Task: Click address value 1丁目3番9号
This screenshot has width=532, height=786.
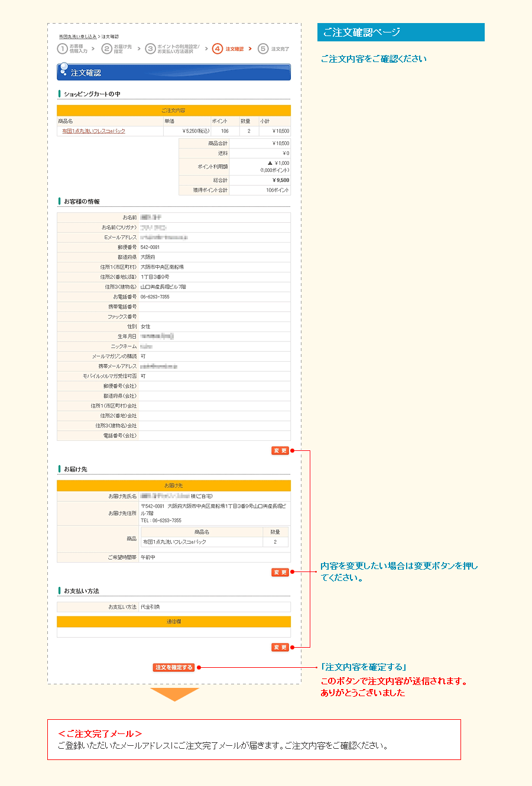Action: pos(155,277)
